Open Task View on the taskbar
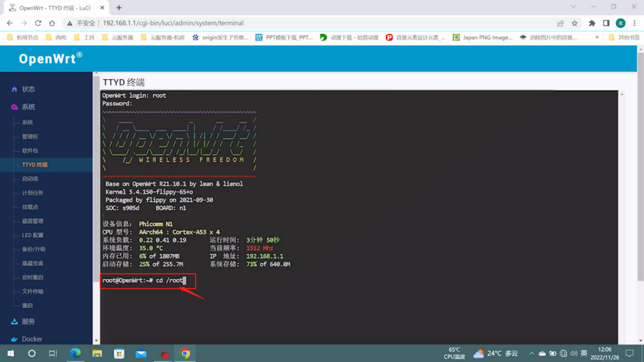This screenshot has height=362, width=644. (x=53, y=353)
